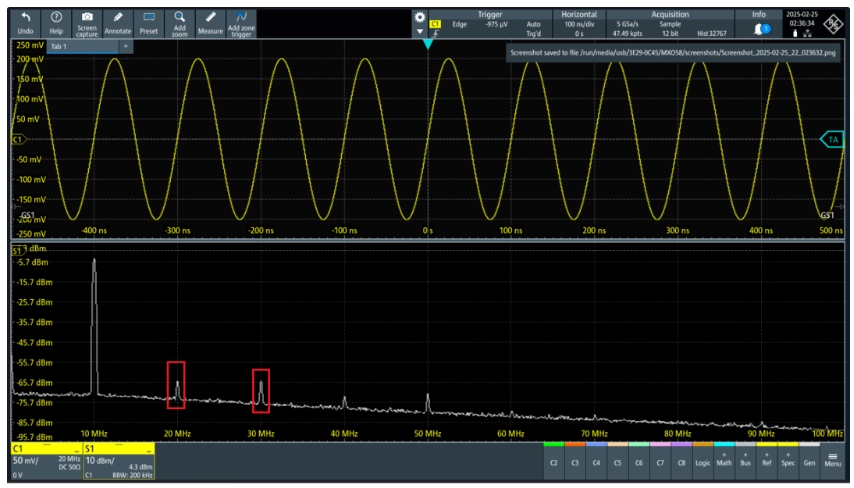The image size is (854, 488).
Task: Select the Annotate pencil tool
Action: tap(118, 22)
